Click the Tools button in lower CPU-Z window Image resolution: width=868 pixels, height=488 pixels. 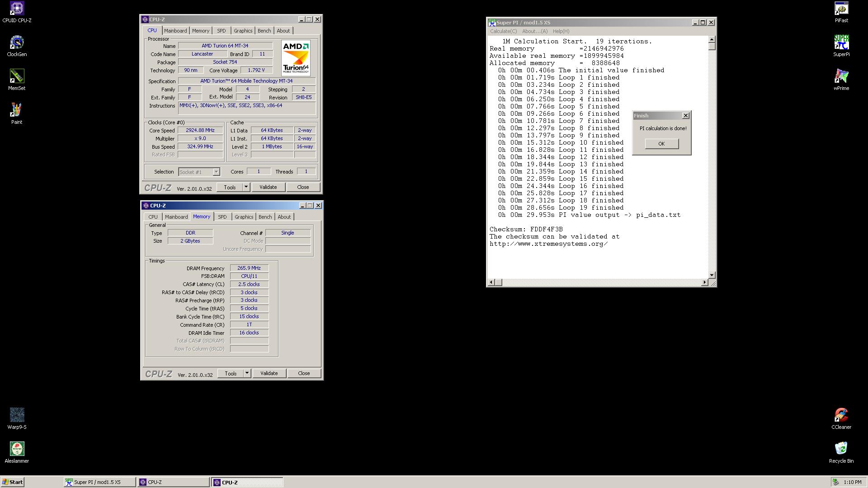(231, 373)
